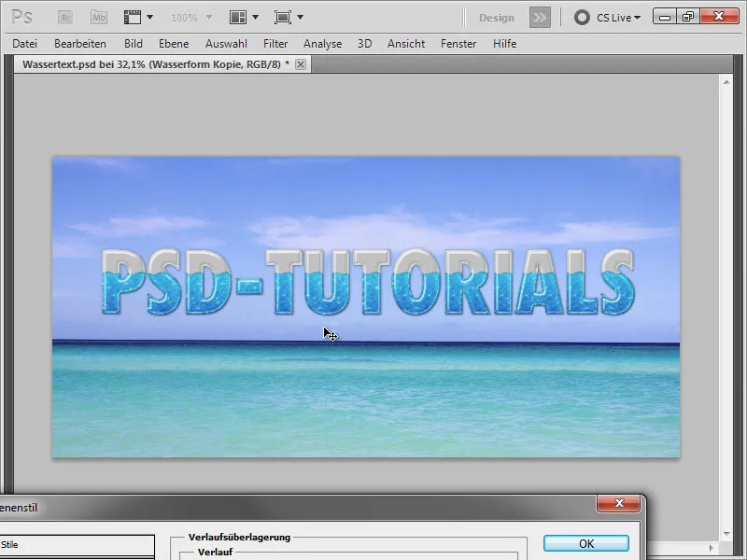747x560 pixels.
Task: Show more workspaces with double-chevron button
Action: (540, 18)
